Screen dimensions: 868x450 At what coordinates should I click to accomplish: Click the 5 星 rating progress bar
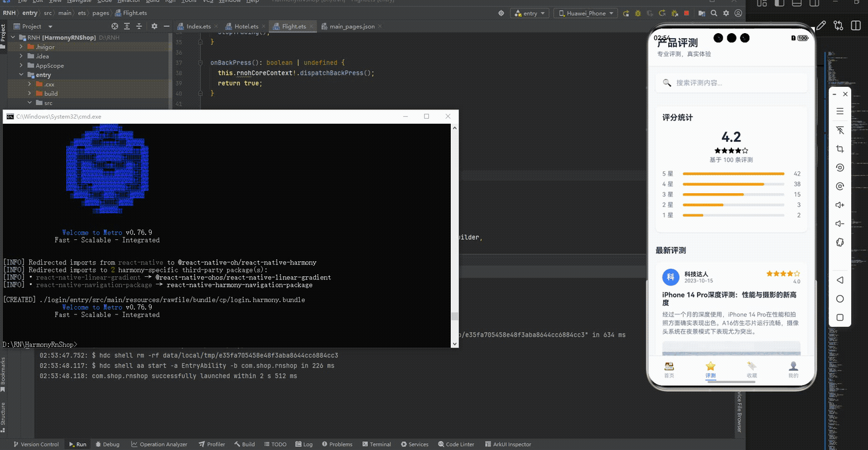coord(734,174)
